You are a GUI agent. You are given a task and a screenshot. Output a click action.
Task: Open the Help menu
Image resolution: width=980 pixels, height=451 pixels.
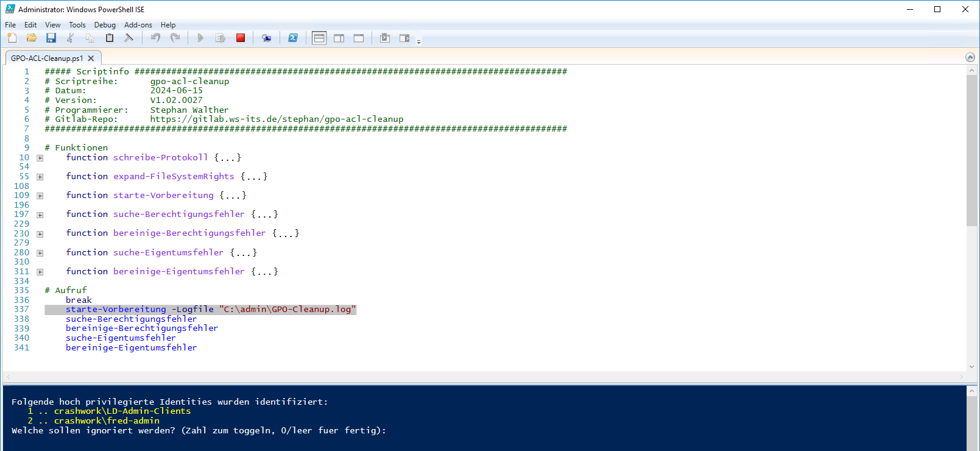[168, 25]
